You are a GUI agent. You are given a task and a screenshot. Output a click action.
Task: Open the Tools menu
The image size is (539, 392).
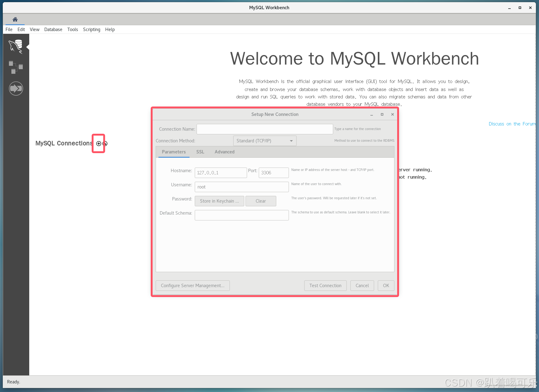pyautogui.click(x=73, y=30)
